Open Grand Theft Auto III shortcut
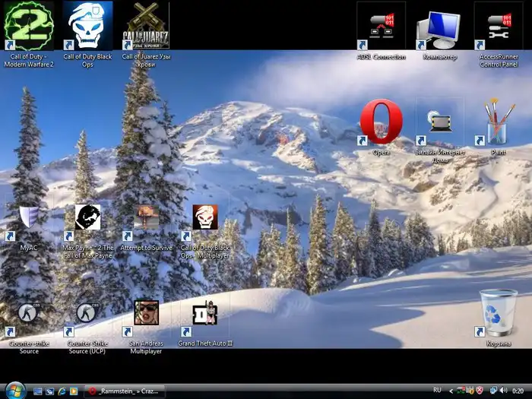This screenshot has width=532, height=399. (204, 313)
